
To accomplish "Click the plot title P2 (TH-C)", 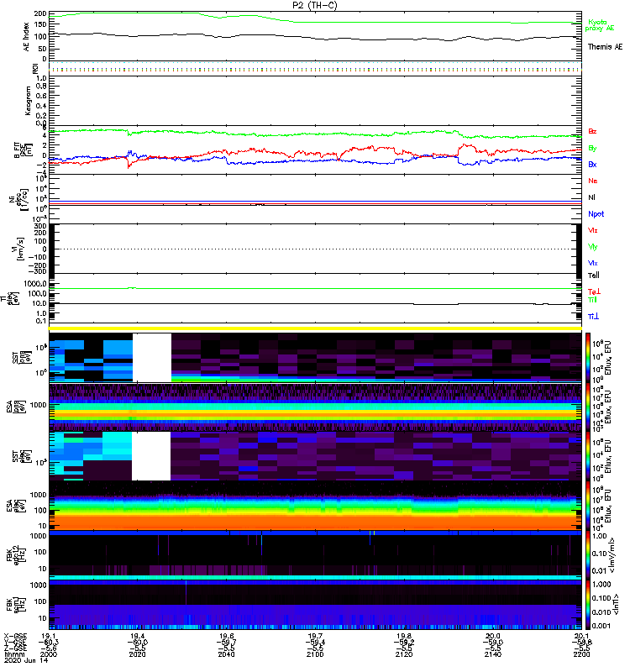I will click(x=314, y=5).
